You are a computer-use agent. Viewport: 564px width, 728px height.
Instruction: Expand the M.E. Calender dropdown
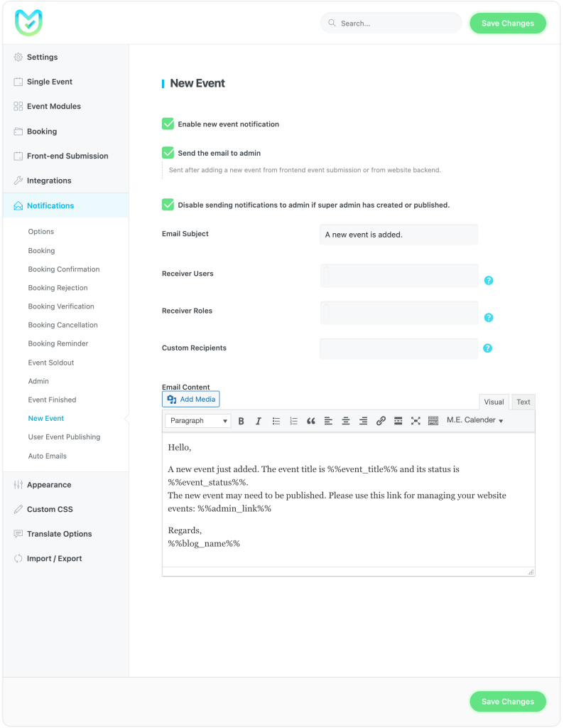click(474, 421)
